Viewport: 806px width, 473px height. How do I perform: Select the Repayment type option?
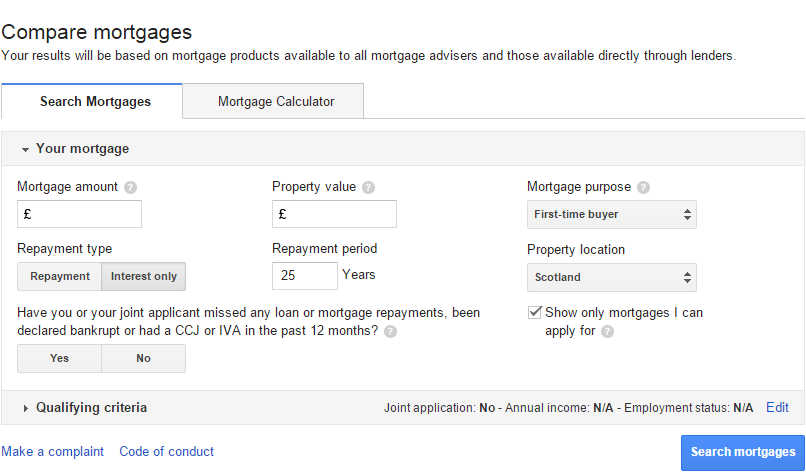pyautogui.click(x=60, y=277)
